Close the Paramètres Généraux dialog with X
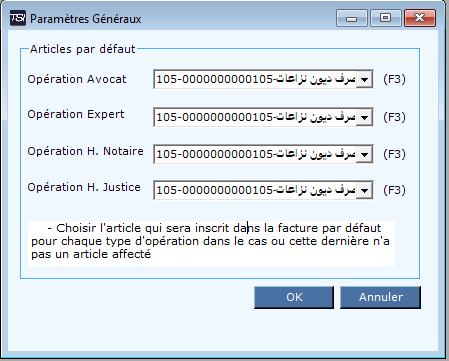This screenshot has width=449, height=361. pos(420,18)
